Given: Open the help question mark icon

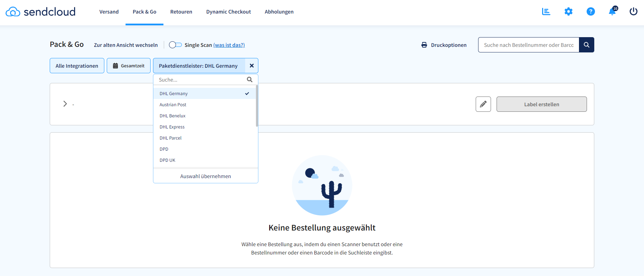Looking at the screenshot, I should 590,11.
